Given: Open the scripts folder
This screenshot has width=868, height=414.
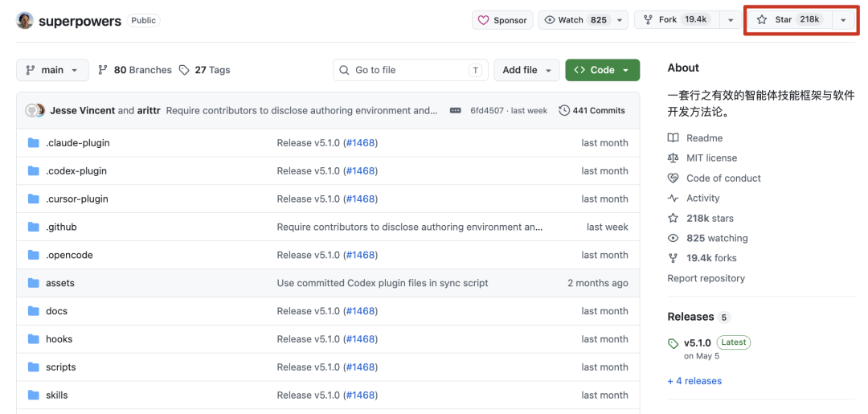Looking at the screenshot, I should (61, 367).
